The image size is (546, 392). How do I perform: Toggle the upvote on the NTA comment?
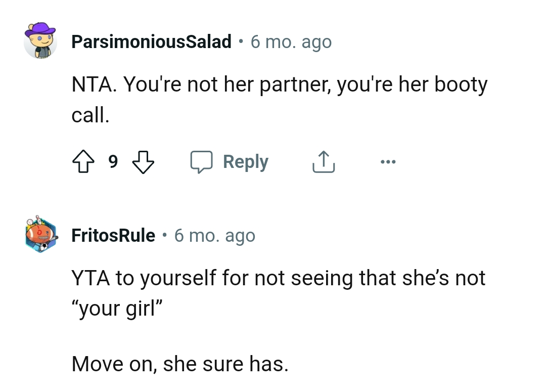pyautogui.click(x=84, y=161)
